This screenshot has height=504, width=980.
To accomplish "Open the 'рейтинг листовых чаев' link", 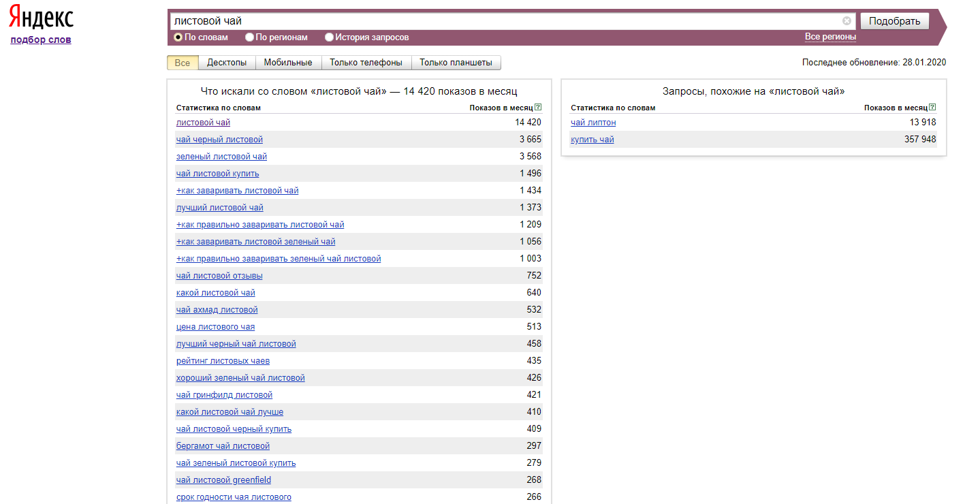I will (x=223, y=361).
